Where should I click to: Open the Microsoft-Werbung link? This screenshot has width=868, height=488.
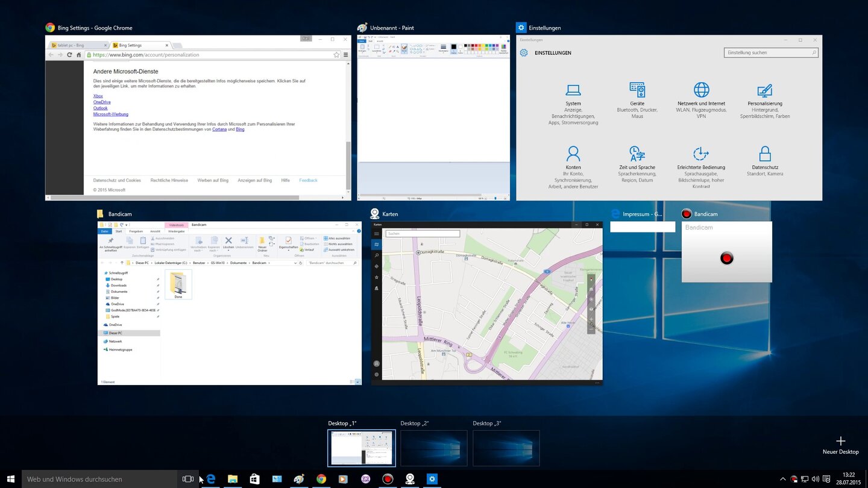coord(111,114)
